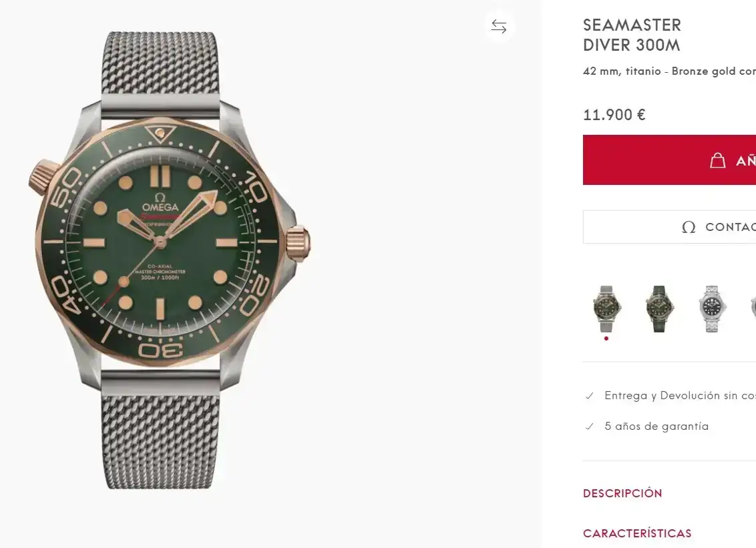
Task: Open the Seamaster Diver 300M title
Action: pyautogui.click(x=632, y=35)
